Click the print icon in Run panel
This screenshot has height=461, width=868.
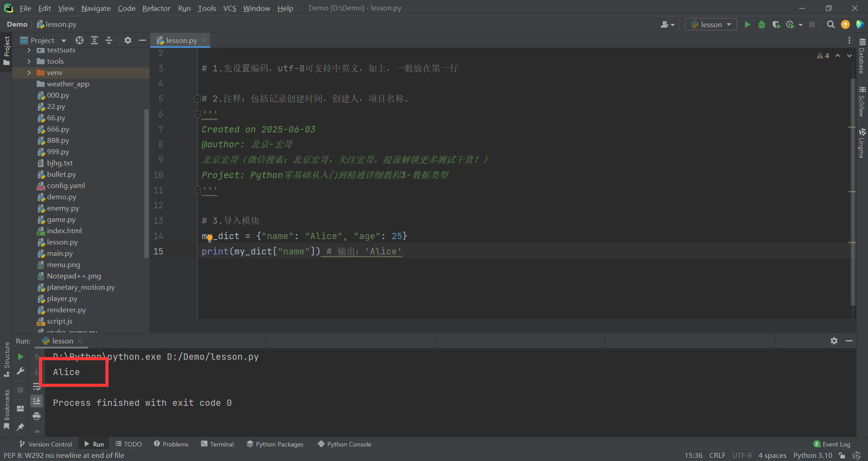coord(37,416)
